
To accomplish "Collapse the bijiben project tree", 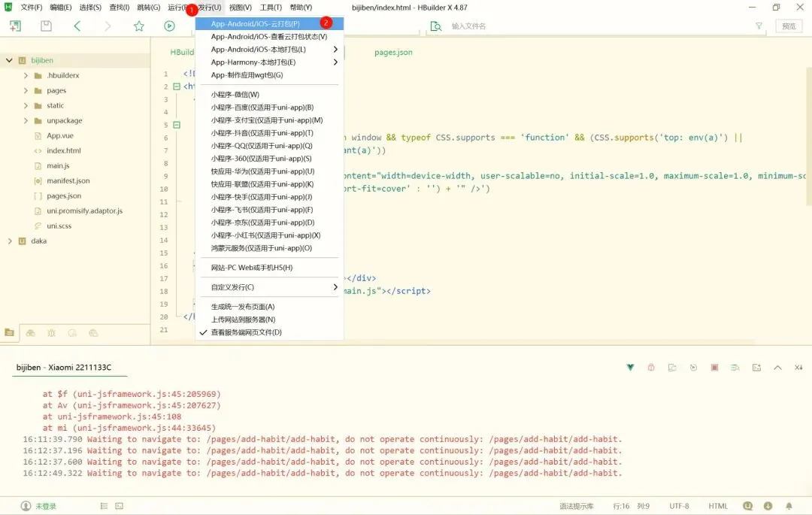I will coord(9,60).
